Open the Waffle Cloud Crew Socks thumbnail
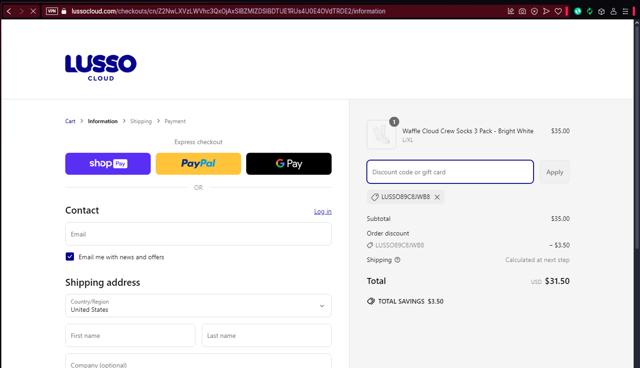 pyautogui.click(x=381, y=134)
